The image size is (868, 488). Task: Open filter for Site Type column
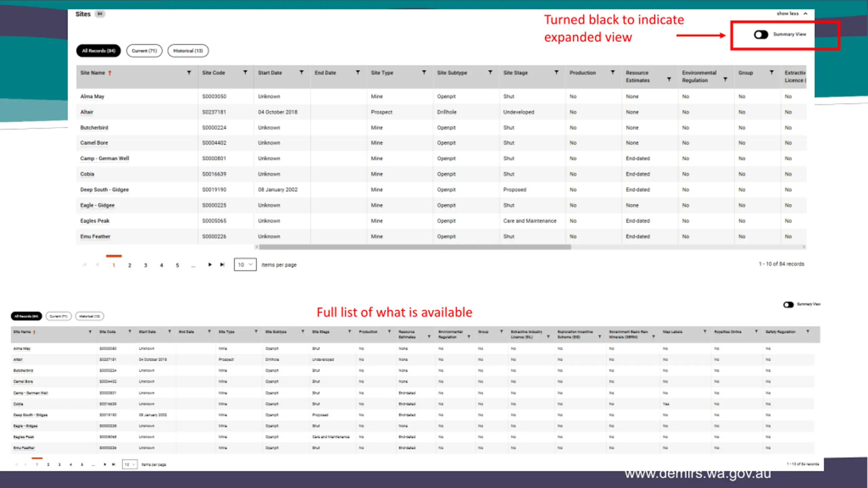424,73
